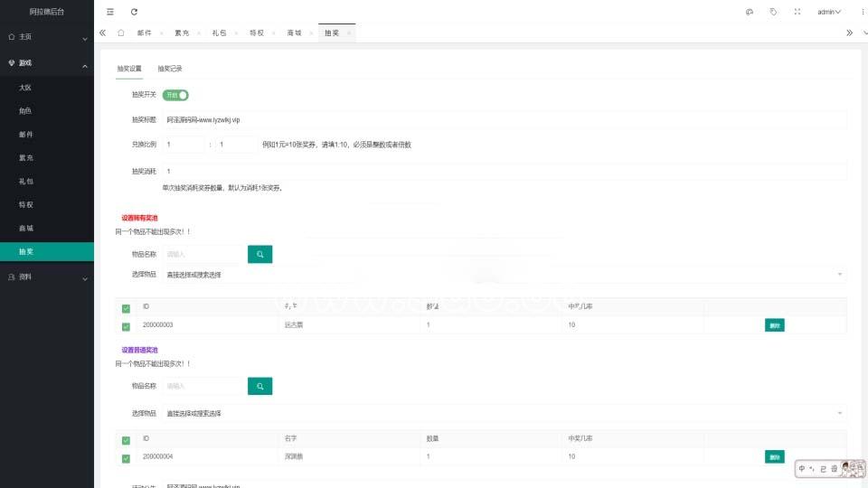Expand the 资料 sidebar menu
The image size is (868, 488).
[47, 277]
